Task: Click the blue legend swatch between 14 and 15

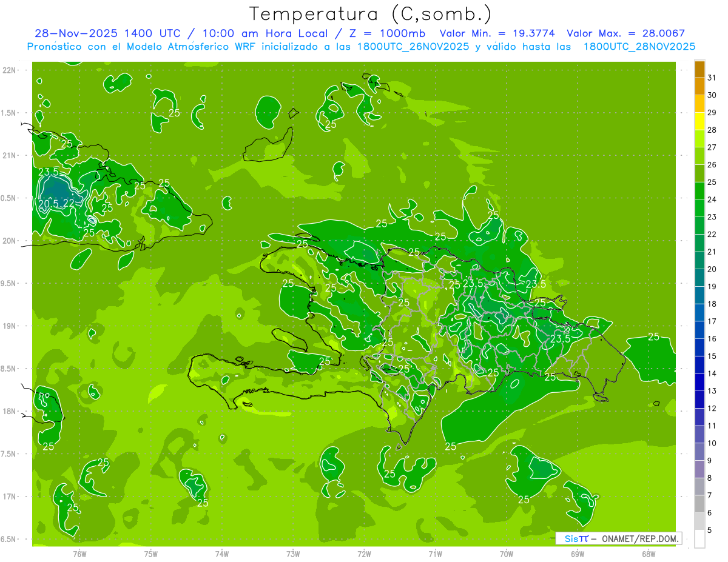Action: (699, 365)
